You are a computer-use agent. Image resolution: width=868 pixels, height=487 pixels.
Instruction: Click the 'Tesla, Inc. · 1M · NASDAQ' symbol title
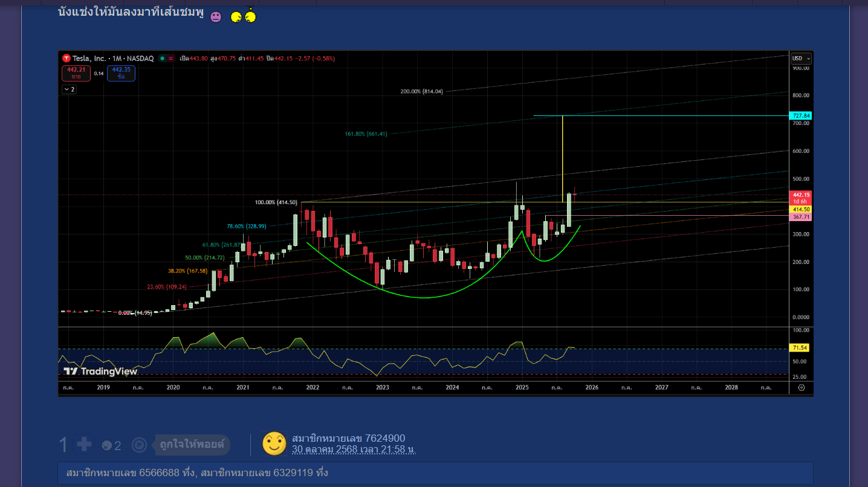(x=113, y=59)
